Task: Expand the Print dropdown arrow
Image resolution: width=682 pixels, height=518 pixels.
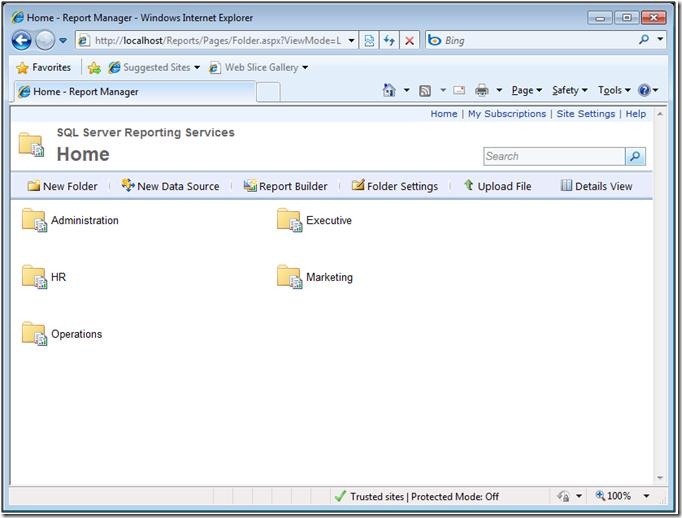Action: coord(499,90)
